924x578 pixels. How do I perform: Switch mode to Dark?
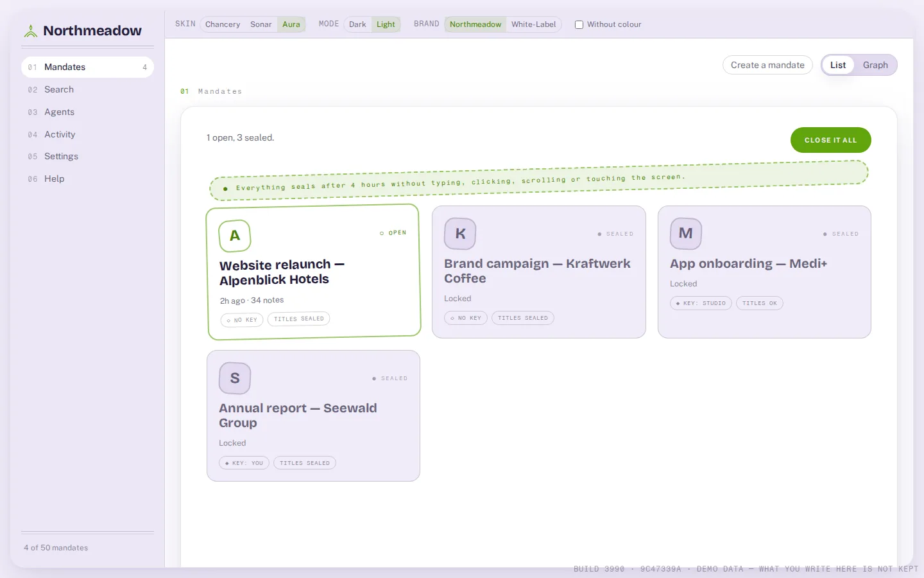click(357, 24)
